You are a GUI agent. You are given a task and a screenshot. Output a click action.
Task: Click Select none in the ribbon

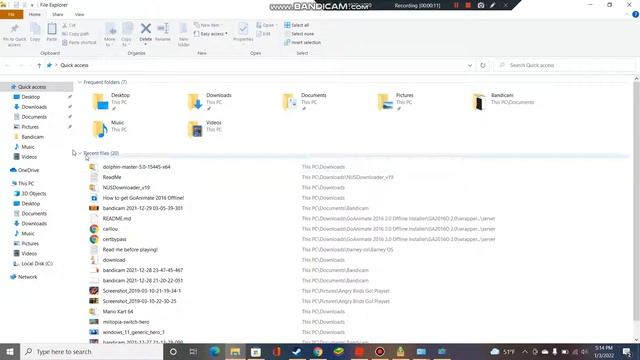point(299,34)
